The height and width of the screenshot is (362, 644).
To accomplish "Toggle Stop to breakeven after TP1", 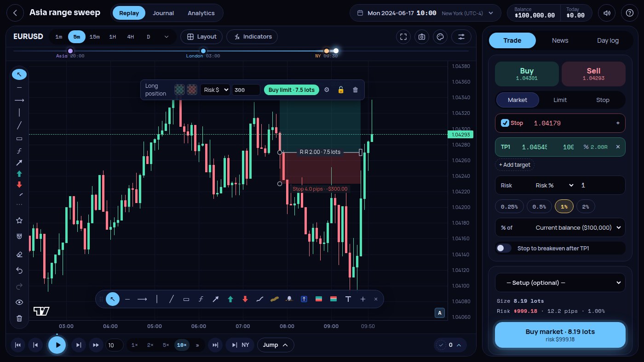I will (x=504, y=249).
